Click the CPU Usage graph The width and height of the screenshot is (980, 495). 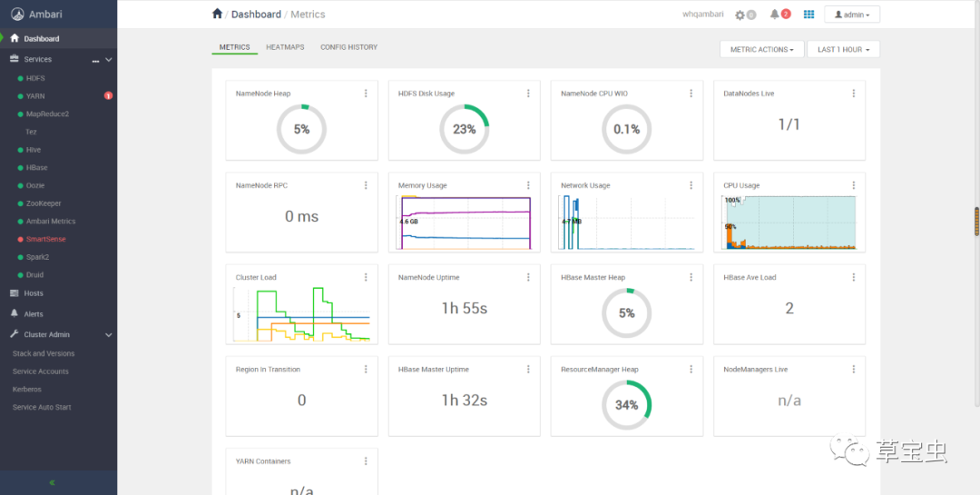789,223
